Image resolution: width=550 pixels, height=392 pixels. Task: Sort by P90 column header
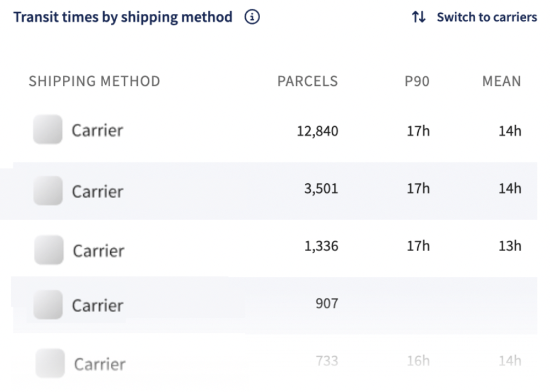point(417,81)
